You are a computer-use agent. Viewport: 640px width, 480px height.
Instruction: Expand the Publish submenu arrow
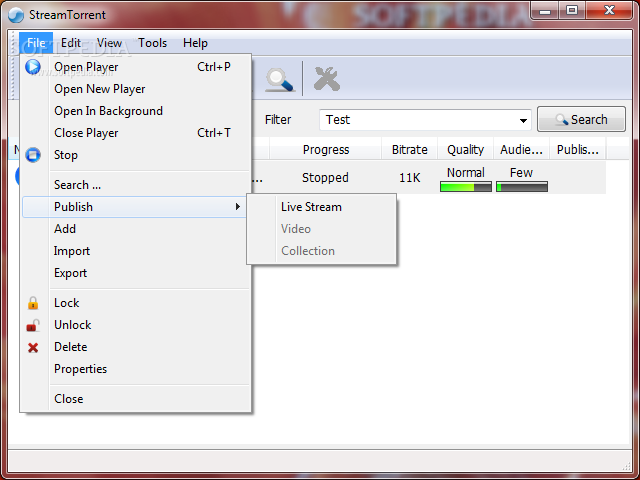(x=238, y=207)
